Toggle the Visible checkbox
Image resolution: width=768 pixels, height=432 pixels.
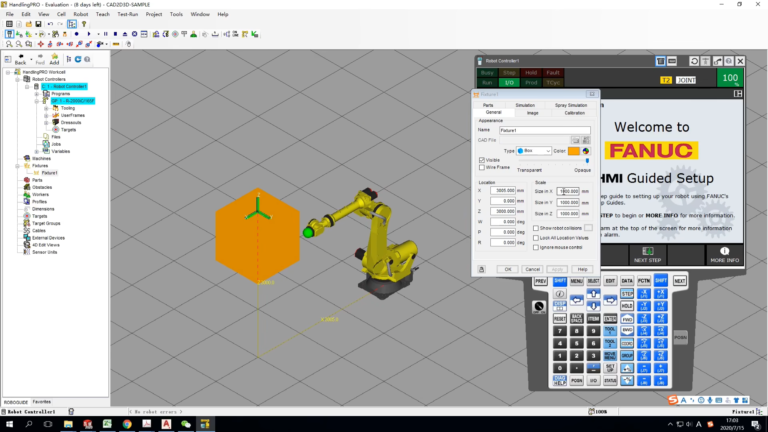pyautogui.click(x=482, y=160)
